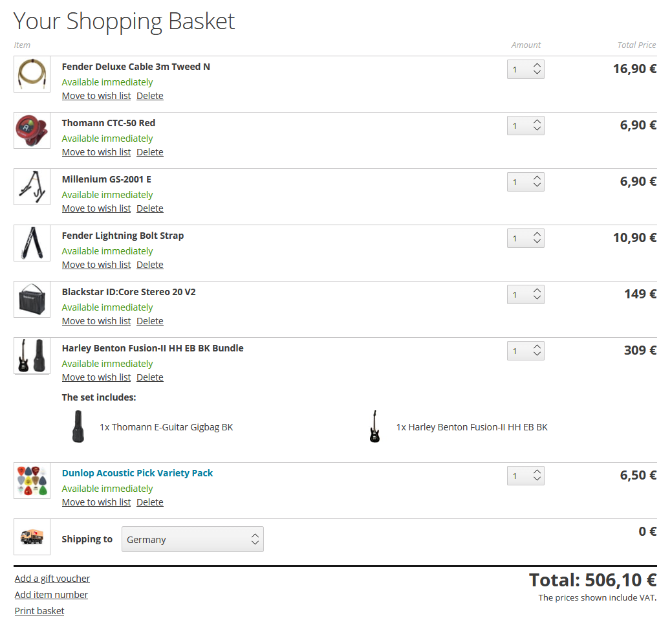This screenshot has width=672, height=620.
Task: Click the Fender Deluxe Cable product thumbnail
Action: [32, 74]
